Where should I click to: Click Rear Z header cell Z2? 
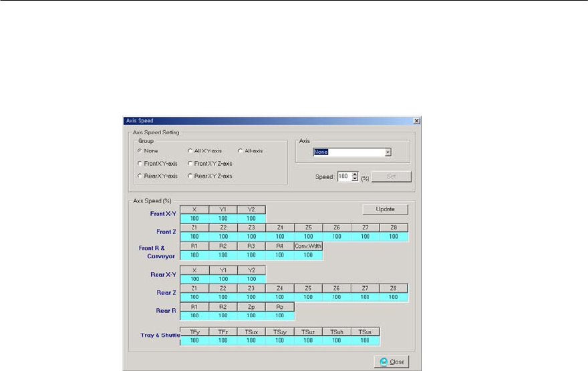pyautogui.click(x=223, y=289)
